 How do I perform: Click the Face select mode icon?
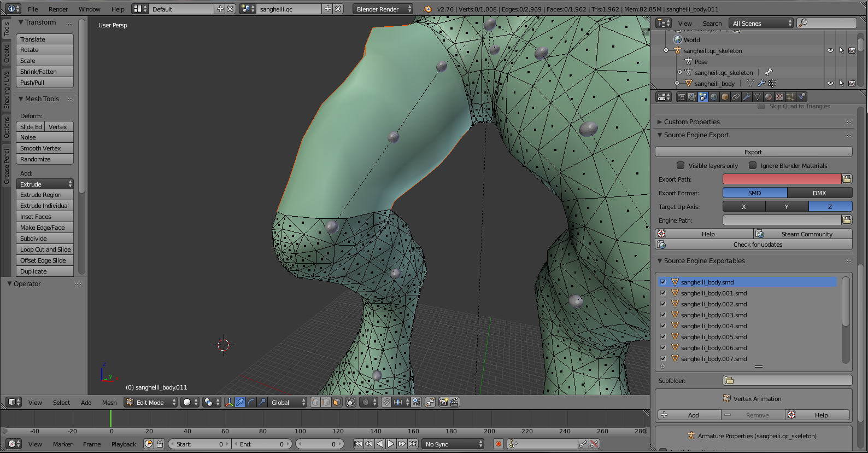337,402
